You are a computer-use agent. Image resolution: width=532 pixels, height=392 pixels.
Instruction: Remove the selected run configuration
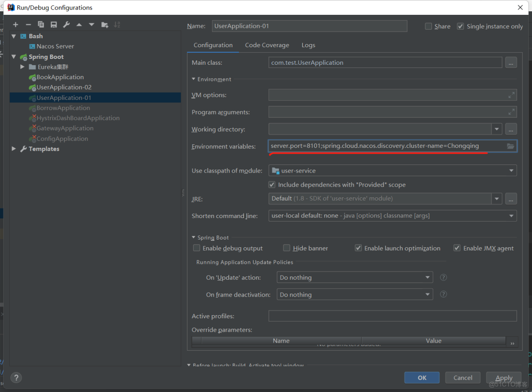(28, 25)
